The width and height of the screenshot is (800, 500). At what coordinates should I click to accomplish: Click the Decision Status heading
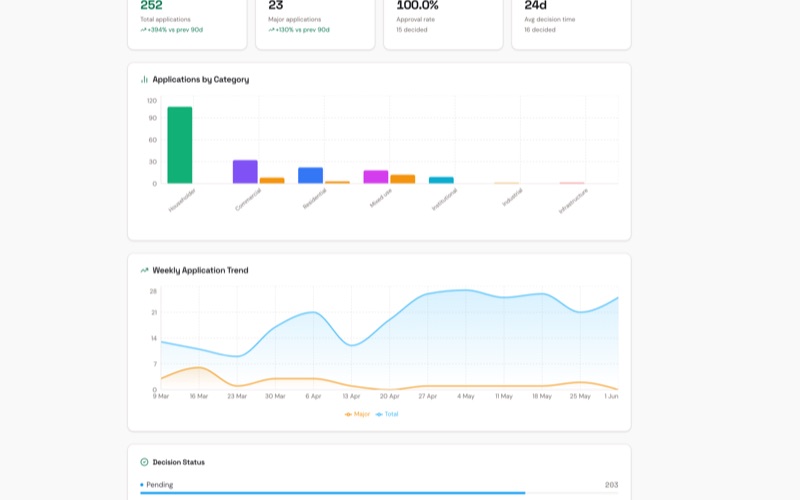pos(179,462)
